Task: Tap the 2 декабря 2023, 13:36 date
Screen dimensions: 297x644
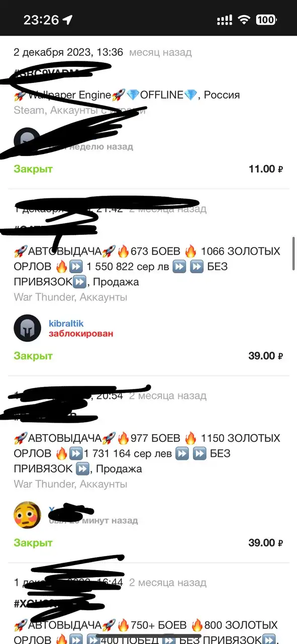Action: pyautogui.click(x=68, y=52)
